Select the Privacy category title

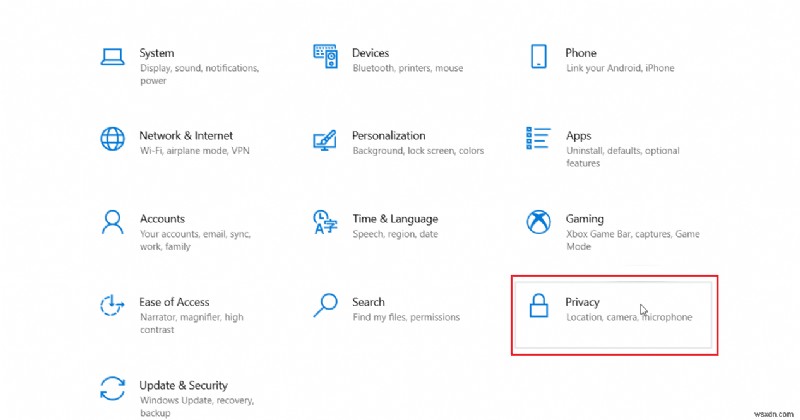pyautogui.click(x=582, y=302)
